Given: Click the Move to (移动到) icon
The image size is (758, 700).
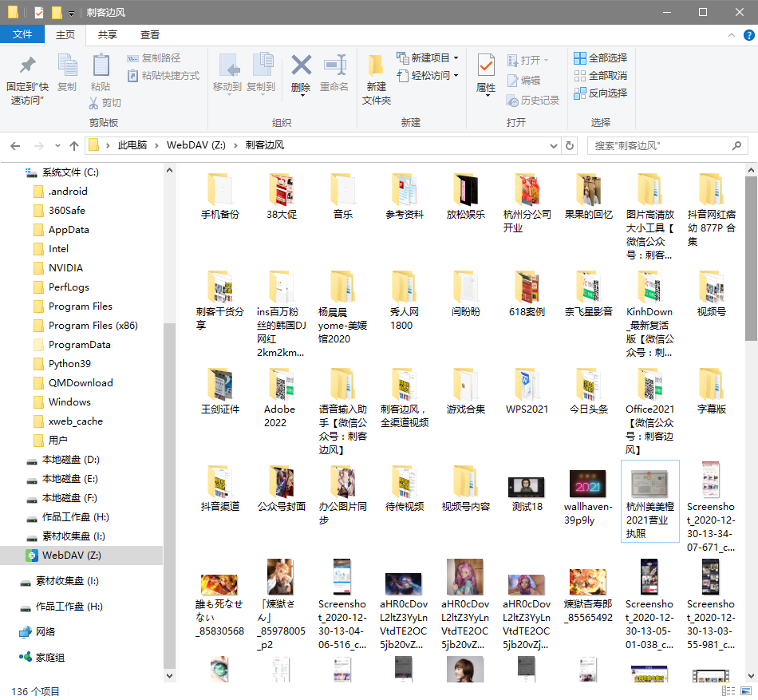Looking at the screenshot, I should point(227,65).
